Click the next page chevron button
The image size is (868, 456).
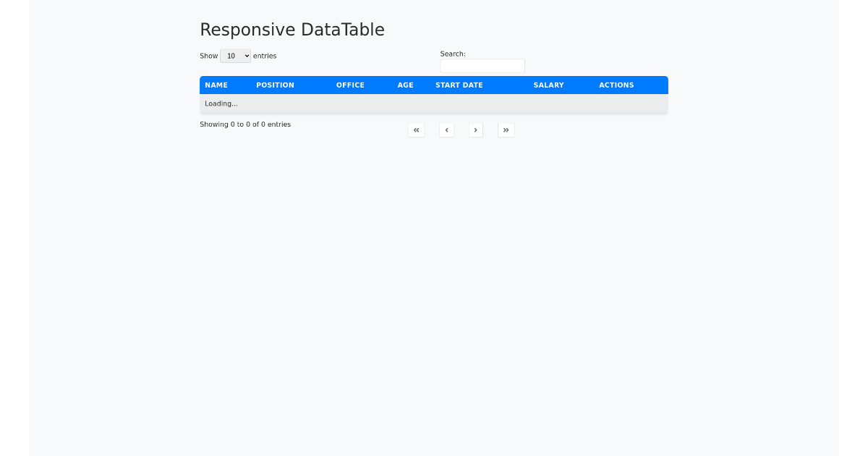tap(475, 130)
